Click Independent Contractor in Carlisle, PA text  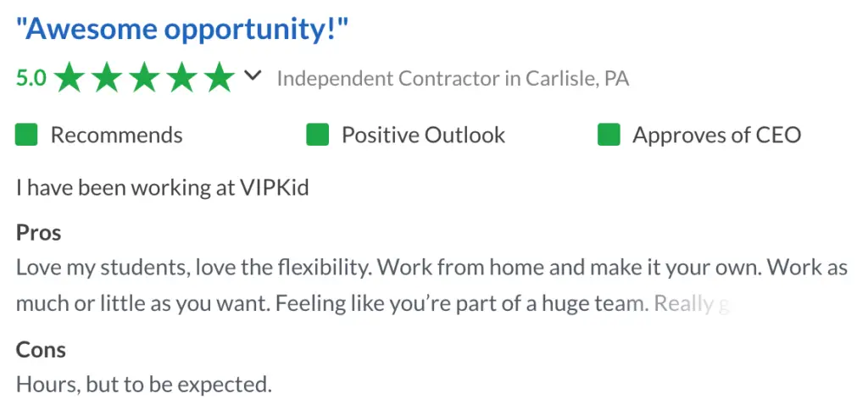tap(453, 79)
